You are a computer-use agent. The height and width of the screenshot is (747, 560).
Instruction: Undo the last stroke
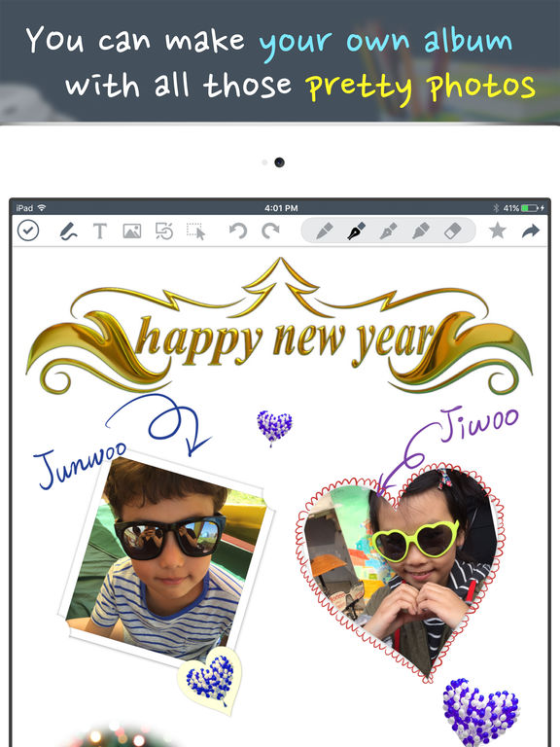click(237, 231)
